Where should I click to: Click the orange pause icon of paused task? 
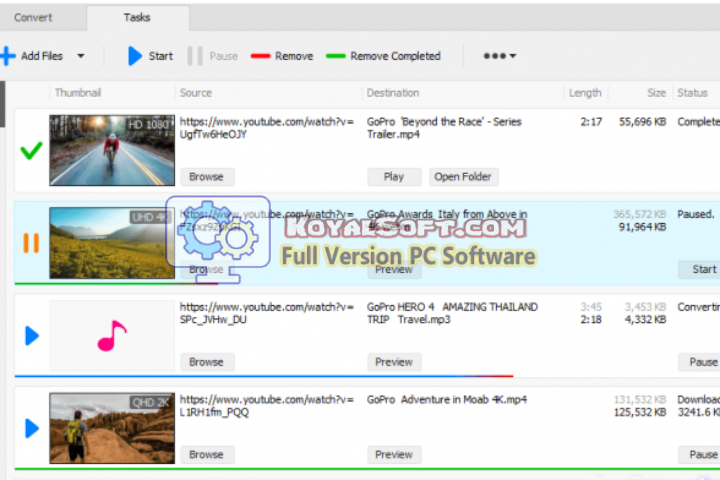(31, 243)
